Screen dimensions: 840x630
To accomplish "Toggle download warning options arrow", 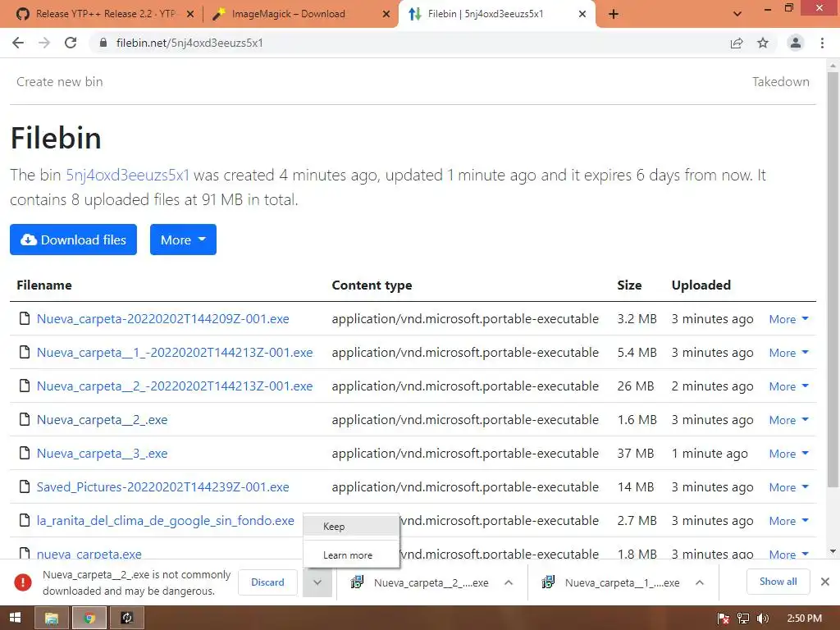I will [317, 582].
